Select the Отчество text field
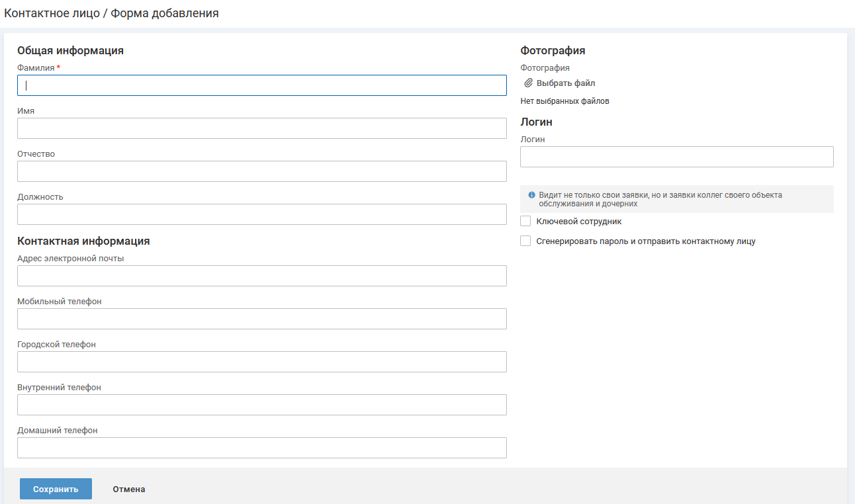855x504 pixels. click(x=262, y=171)
